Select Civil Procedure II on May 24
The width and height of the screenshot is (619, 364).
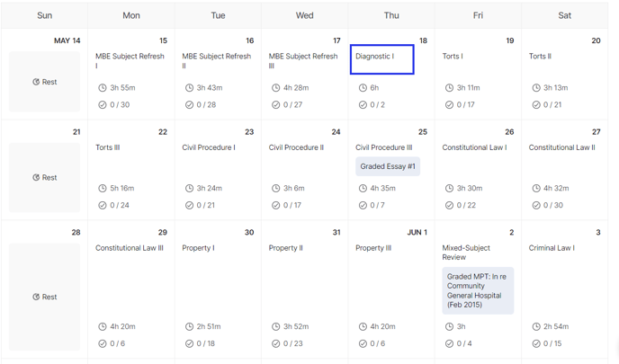[x=296, y=147]
